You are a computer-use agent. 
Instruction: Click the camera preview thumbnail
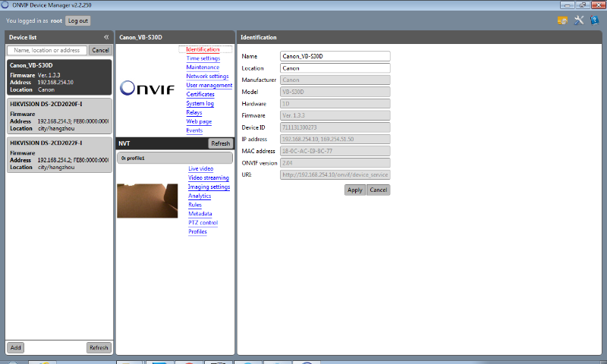[x=147, y=201]
